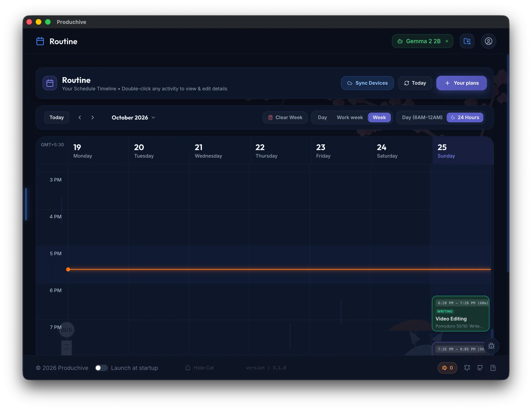The width and height of the screenshot is (532, 410).
Task: Open the Gemma 2 2B model selector
Action: pyautogui.click(x=422, y=41)
